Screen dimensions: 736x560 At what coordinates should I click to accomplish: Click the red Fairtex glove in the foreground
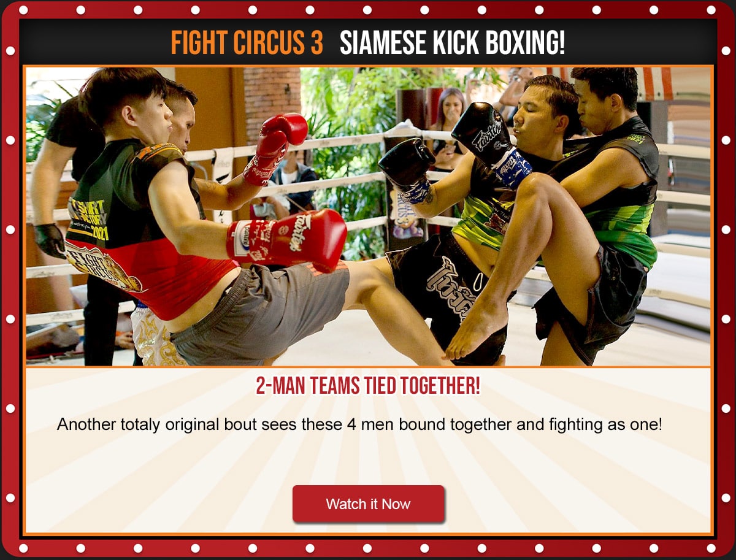(287, 239)
